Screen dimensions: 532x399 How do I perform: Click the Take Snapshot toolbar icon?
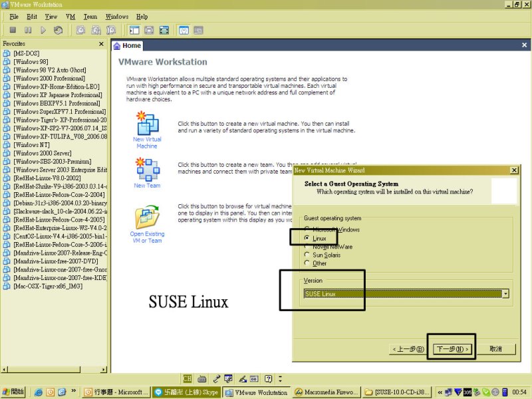[x=80, y=30]
